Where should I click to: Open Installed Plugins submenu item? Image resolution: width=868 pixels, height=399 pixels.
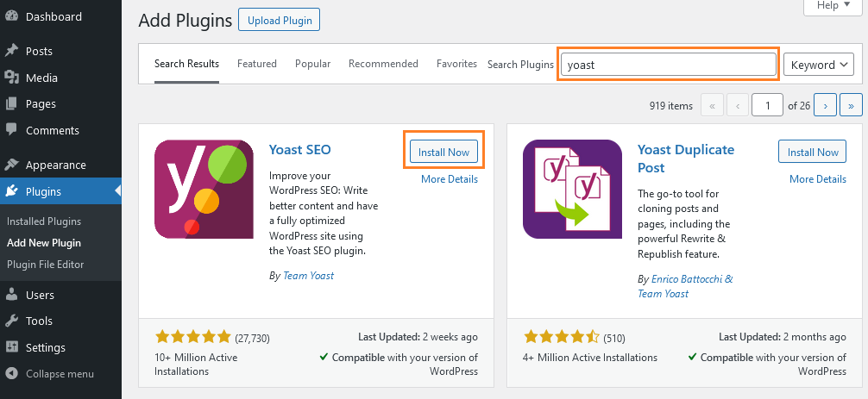click(44, 221)
